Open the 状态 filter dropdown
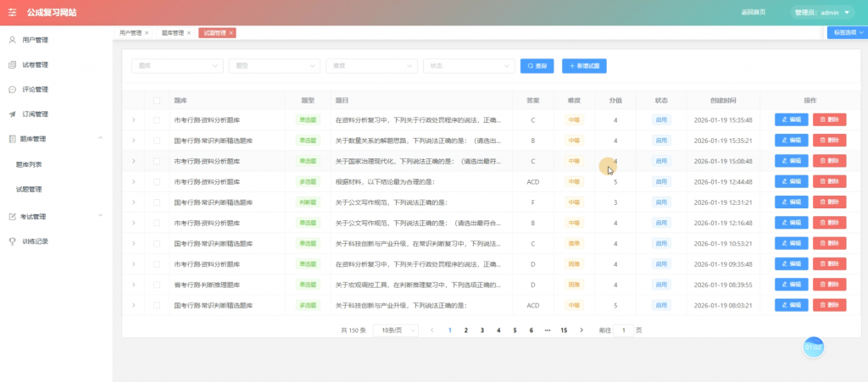The image size is (868, 382). 469,66
